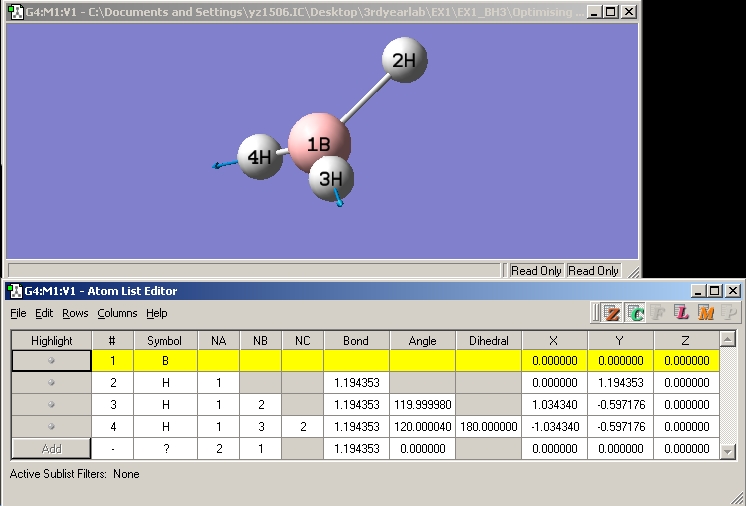Click the second Read Only status indicator
The width and height of the screenshot is (746, 506).
tap(593, 271)
